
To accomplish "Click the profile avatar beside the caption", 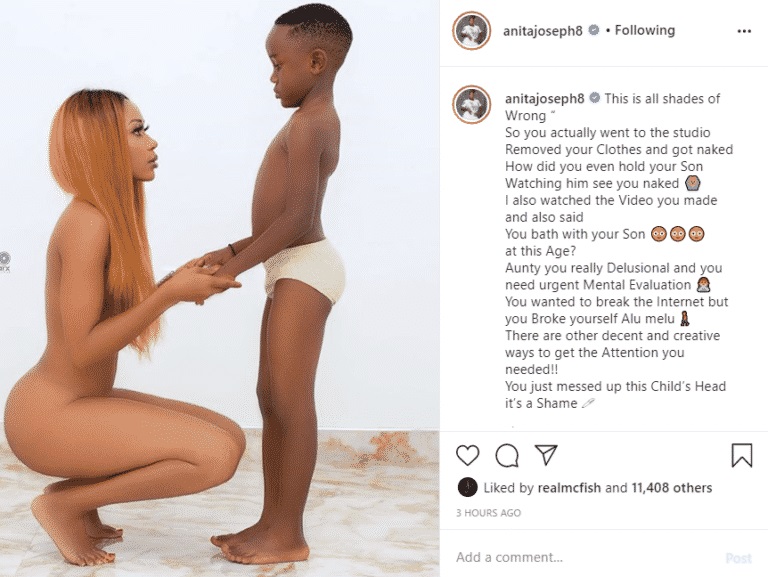I will click(471, 104).
